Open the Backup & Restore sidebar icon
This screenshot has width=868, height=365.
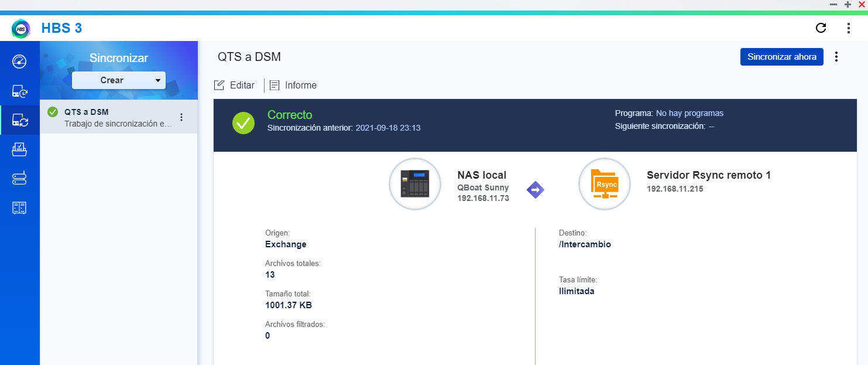click(x=19, y=91)
